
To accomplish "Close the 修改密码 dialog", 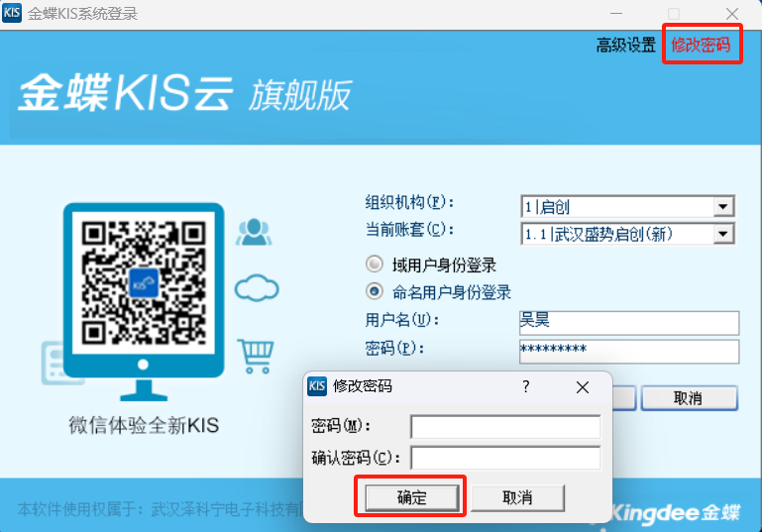I will pos(583,387).
